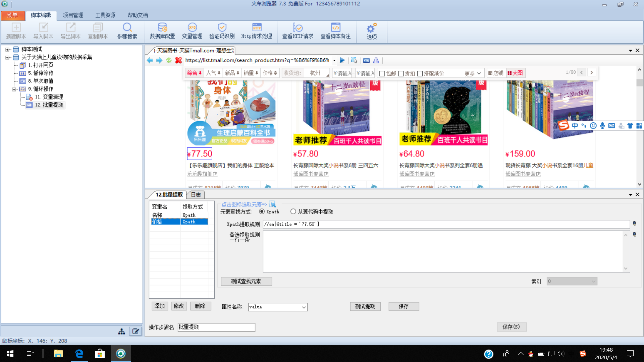
Task: Refresh the browser page
Action: pyautogui.click(x=169, y=60)
